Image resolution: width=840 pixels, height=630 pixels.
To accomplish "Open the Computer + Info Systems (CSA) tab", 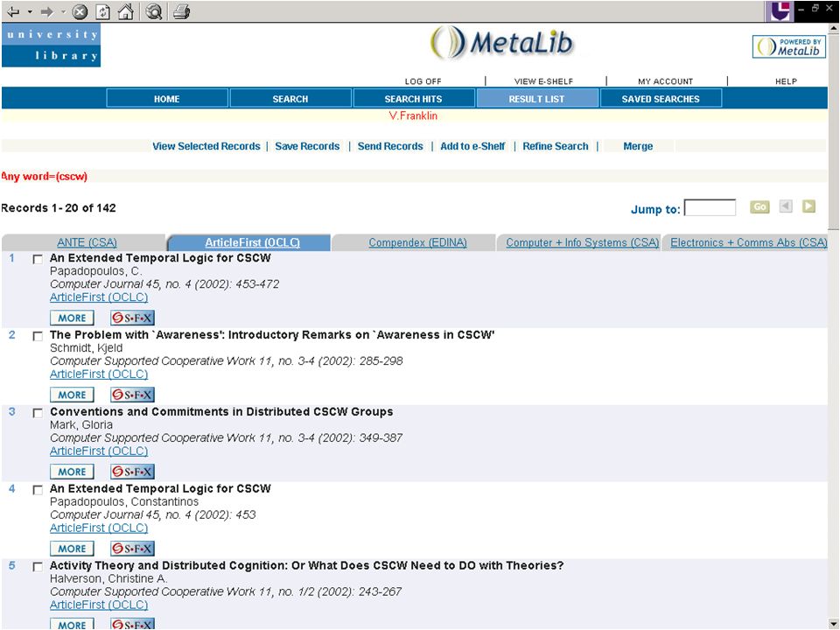I will pyautogui.click(x=583, y=242).
